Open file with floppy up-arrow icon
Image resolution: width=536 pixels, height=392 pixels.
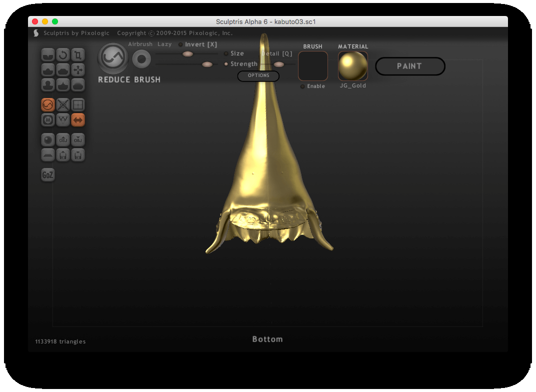point(63,155)
